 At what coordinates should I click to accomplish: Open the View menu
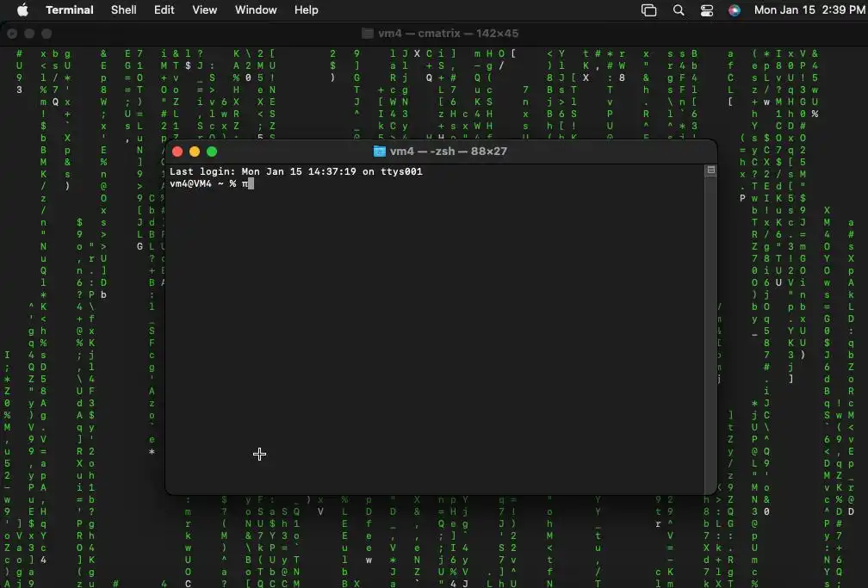[204, 10]
